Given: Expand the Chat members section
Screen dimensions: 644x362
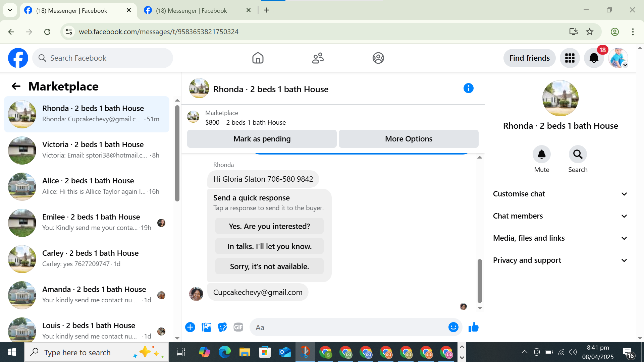Looking at the screenshot, I should (560, 216).
